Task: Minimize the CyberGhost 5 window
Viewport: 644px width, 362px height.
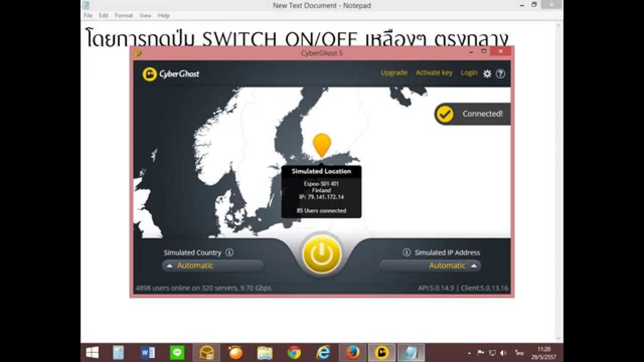Action: pyautogui.click(x=471, y=52)
